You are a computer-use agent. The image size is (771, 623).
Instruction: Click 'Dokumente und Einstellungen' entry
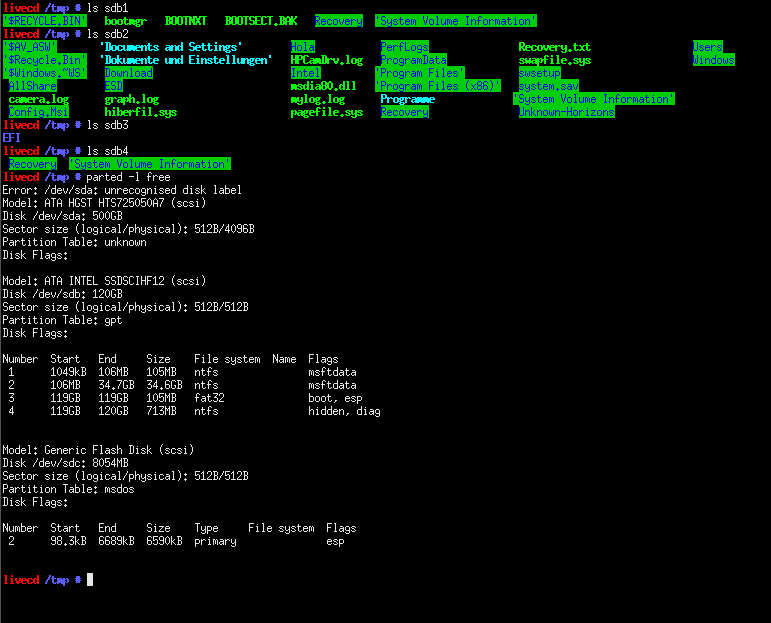(x=186, y=60)
